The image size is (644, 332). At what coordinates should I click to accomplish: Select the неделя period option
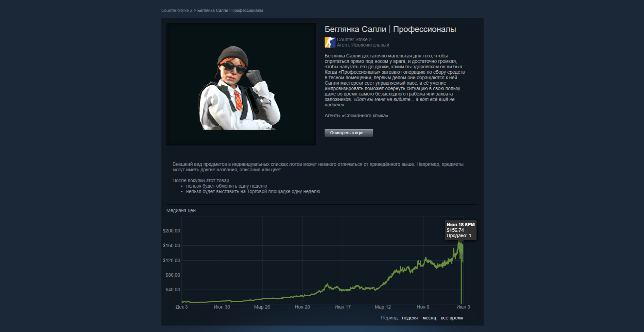[x=410, y=318]
